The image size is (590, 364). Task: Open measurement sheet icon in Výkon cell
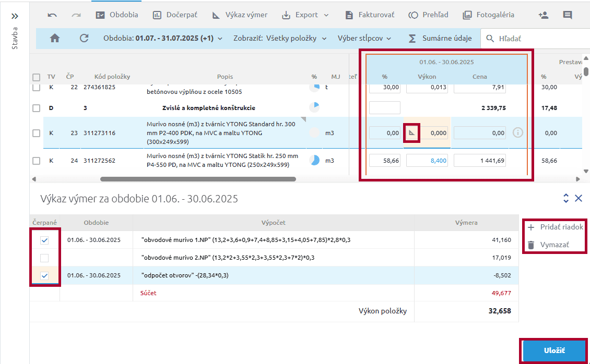pos(412,133)
